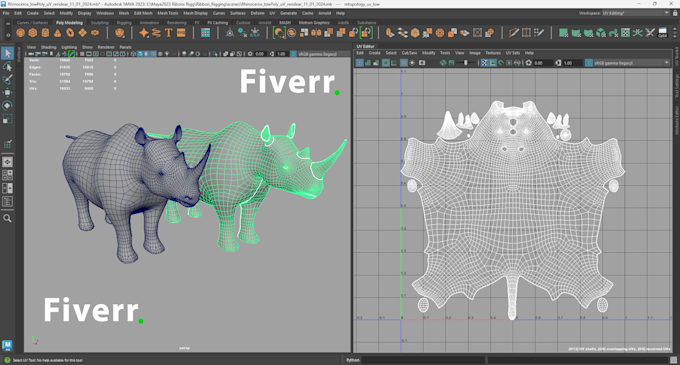Viewport: 680px width, 365px height.
Task: Click the viewport gamma value field
Action: 281,54
